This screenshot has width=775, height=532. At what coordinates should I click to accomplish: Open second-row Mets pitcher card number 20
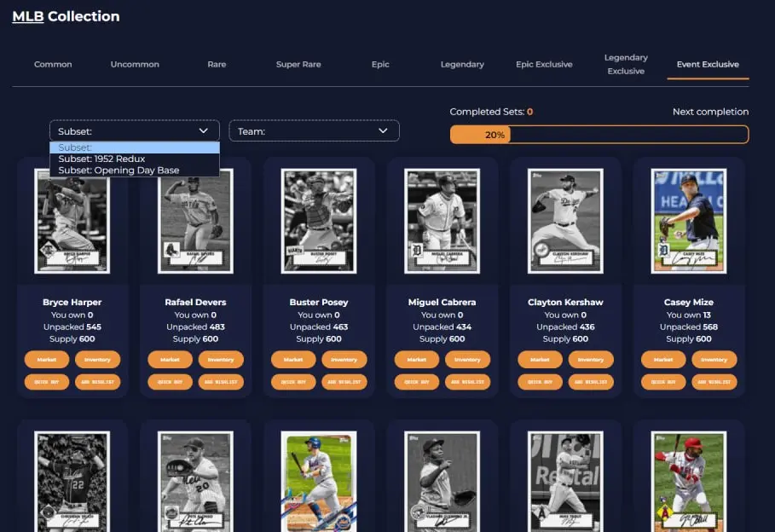click(195, 482)
